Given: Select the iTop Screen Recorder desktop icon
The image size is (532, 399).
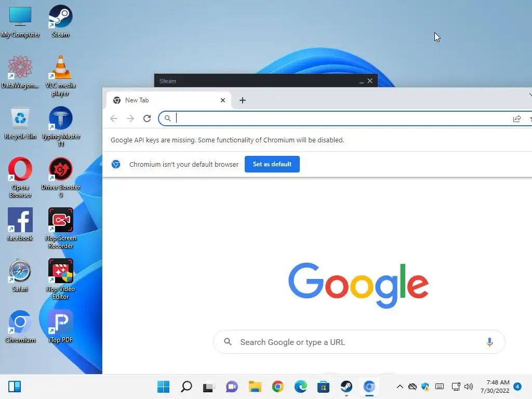Looking at the screenshot, I should pyautogui.click(x=61, y=229).
